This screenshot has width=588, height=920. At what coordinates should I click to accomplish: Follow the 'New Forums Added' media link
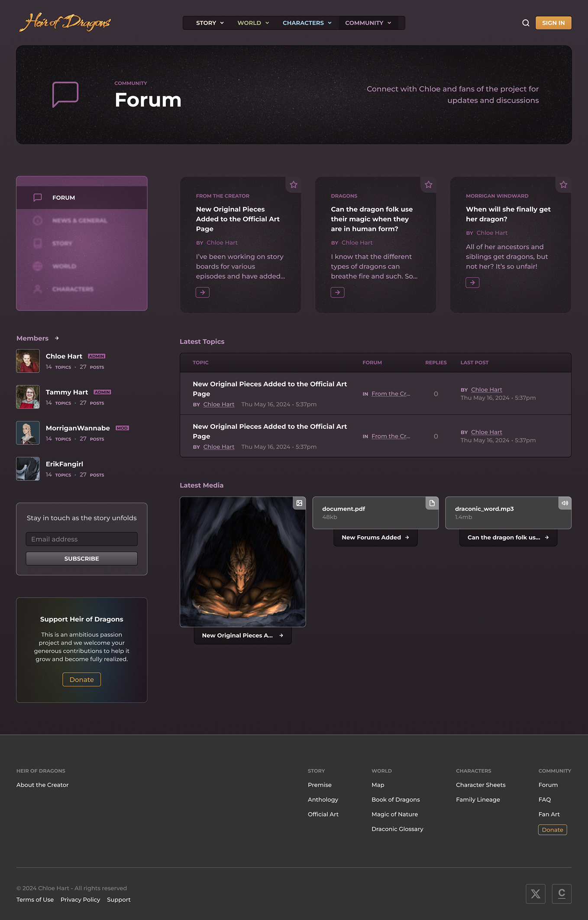point(375,538)
